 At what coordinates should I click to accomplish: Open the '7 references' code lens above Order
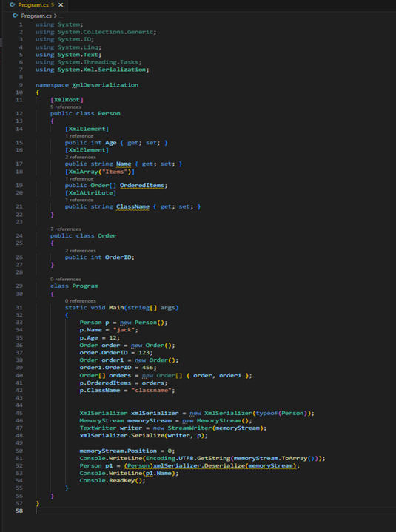pyautogui.click(x=66, y=229)
